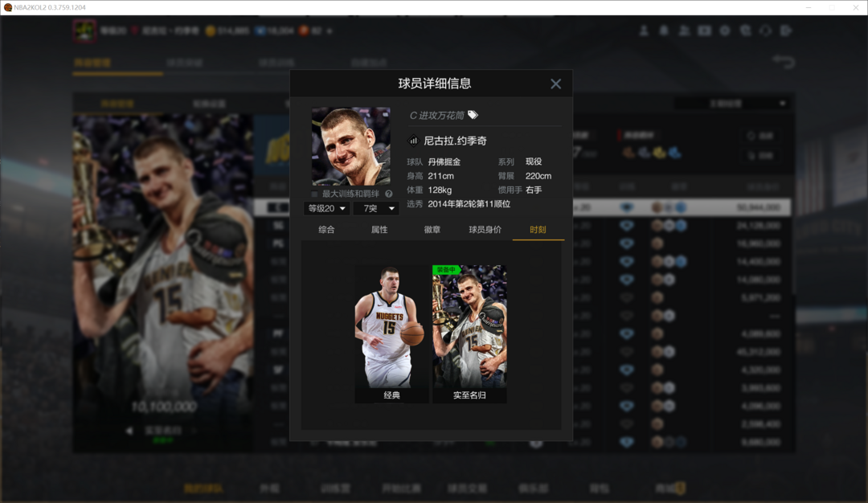Screen dimensions: 868x503
Task: Click the stats chart icon beside 尼古拉.约季奇
Action: [414, 141]
